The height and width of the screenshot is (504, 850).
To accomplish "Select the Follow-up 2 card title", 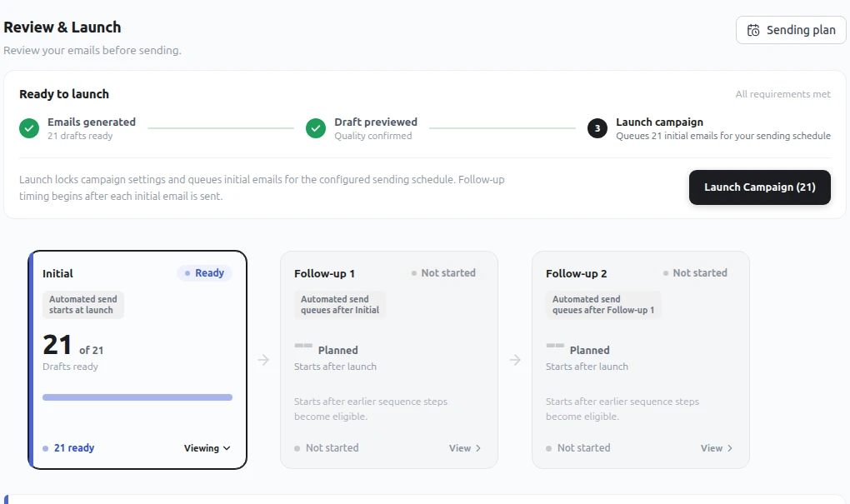I will [576, 274].
